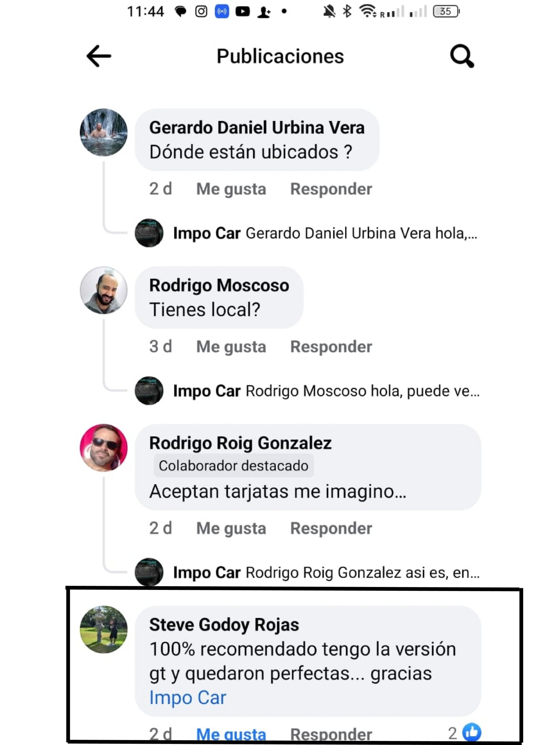Tap the battery indicator showing 35
The width and height of the screenshot is (560, 745).
(x=446, y=11)
